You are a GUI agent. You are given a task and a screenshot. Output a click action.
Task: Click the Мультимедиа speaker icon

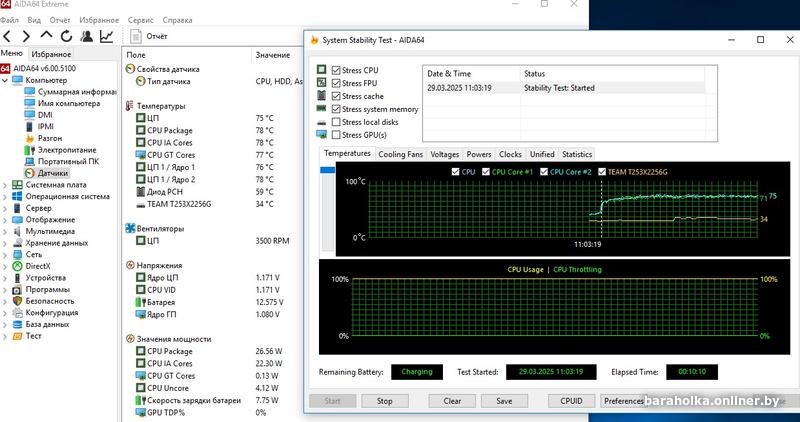[17, 232]
